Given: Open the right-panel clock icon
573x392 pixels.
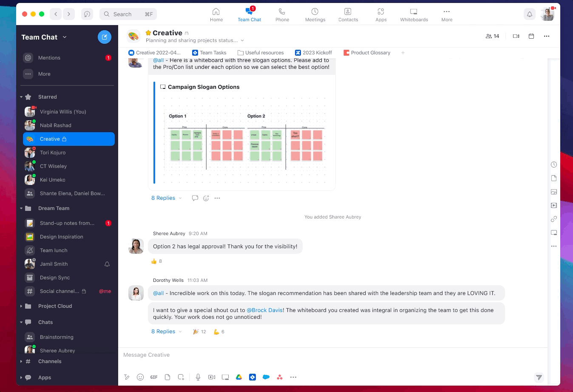Looking at the screenshot, I should click(x=554, y=165).
